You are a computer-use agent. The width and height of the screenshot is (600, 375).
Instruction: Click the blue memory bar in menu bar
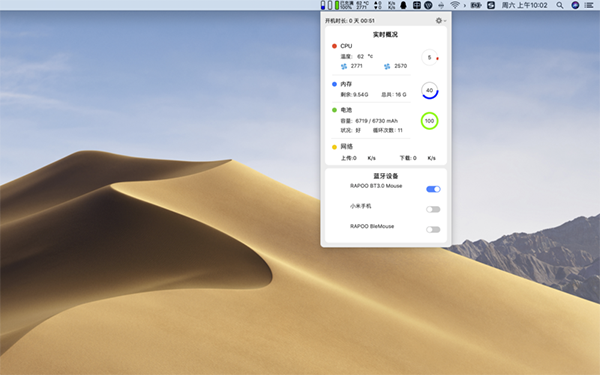point(323,5)
